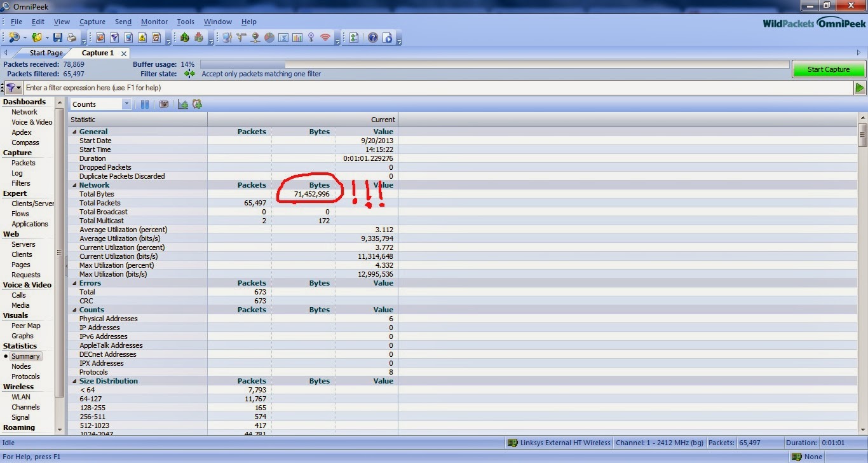Click the None adapter icon at the bottom right
The image size is (868, 463).
pyautogui.click(x=796, y=457)
